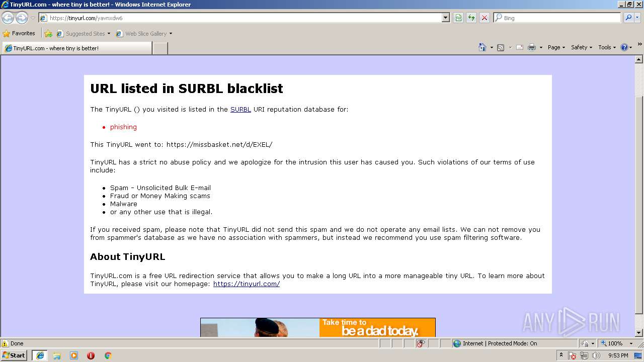Click the search magnifier button
This screenshot has height=362, width=644.
click(628, 18)
